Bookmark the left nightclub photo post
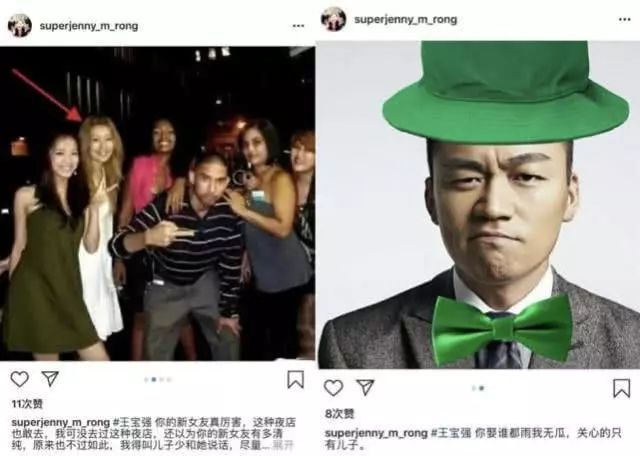640x456 pixels. [x=296, y=379]
